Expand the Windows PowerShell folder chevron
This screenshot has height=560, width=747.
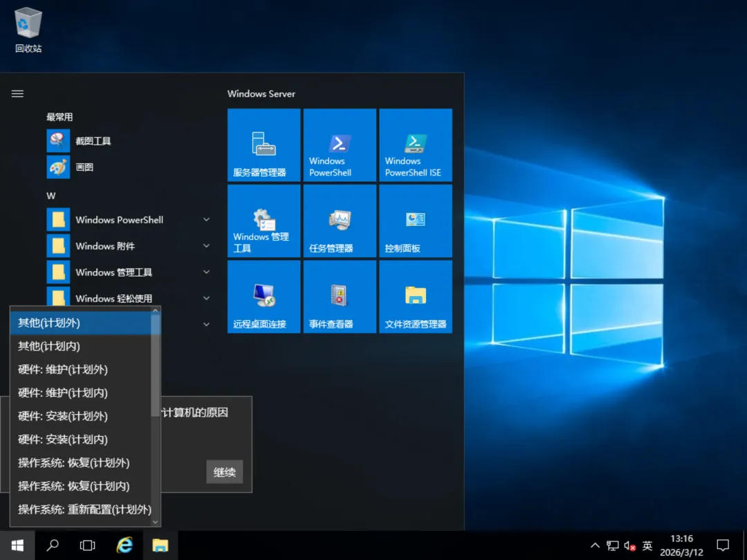(206, 220)
